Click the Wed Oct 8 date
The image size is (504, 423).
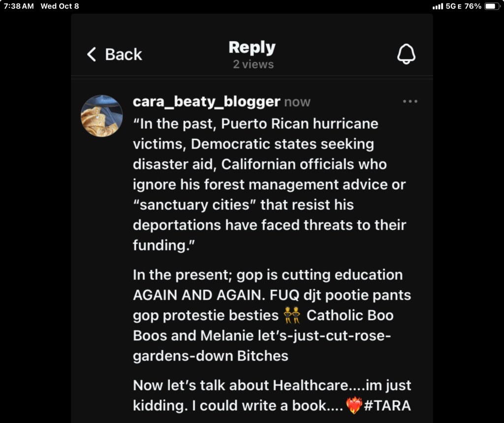point(60,6)
